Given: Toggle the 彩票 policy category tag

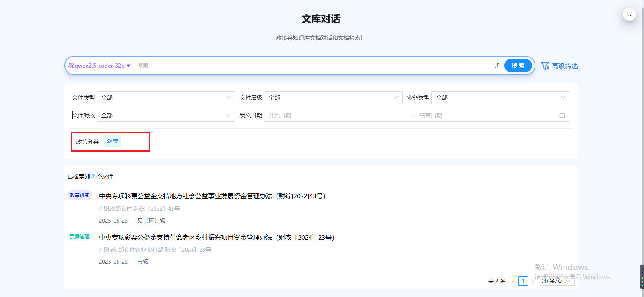Looking at the screenshot, I should (112, 141).
